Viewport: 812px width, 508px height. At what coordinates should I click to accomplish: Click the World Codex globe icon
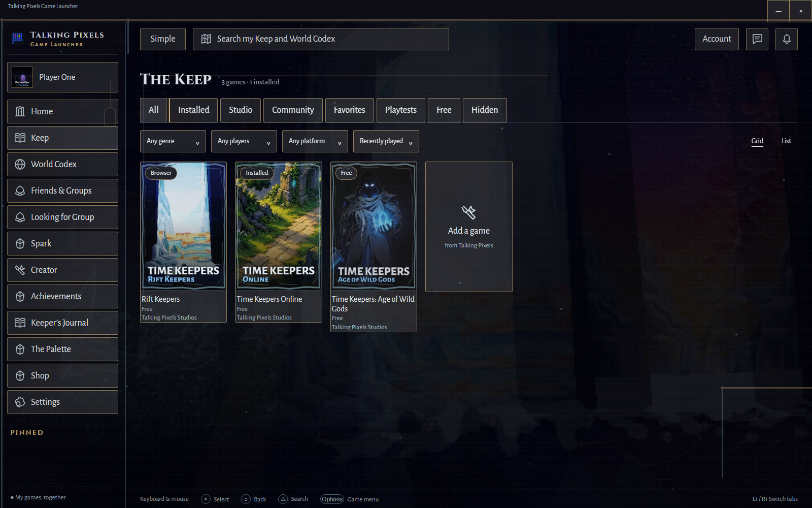click(20, 164)
